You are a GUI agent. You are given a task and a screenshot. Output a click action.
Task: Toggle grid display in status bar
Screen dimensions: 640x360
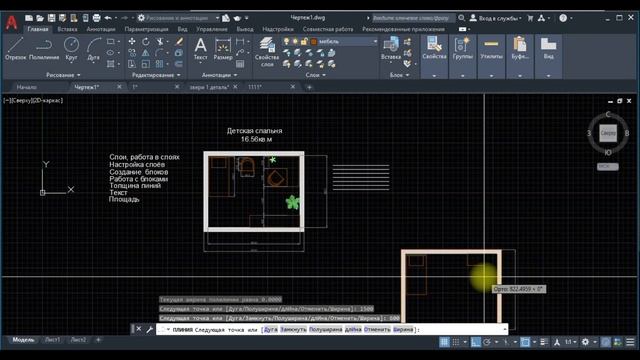pyautogui.click(x=444, y=342)
